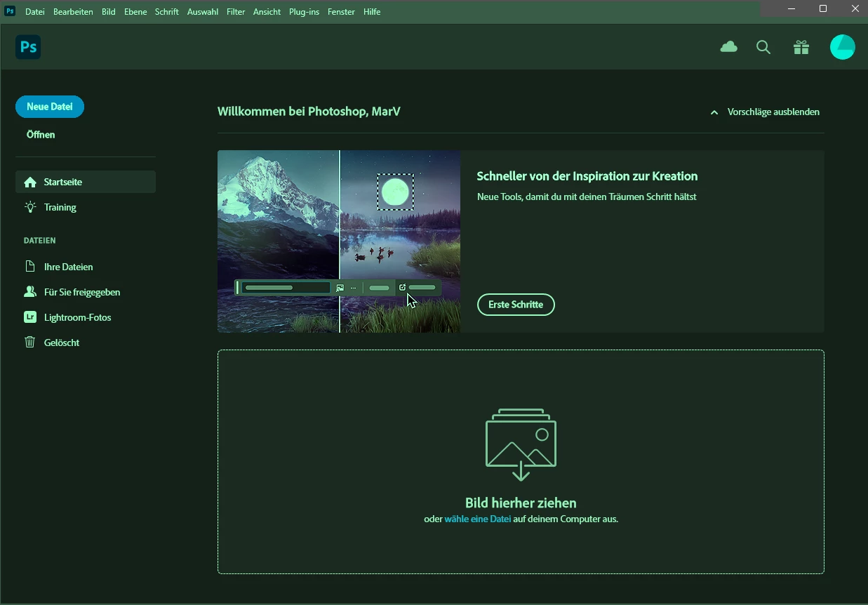
Task: Click the mountain lake promo thumbnail
Action: (339, 241)
